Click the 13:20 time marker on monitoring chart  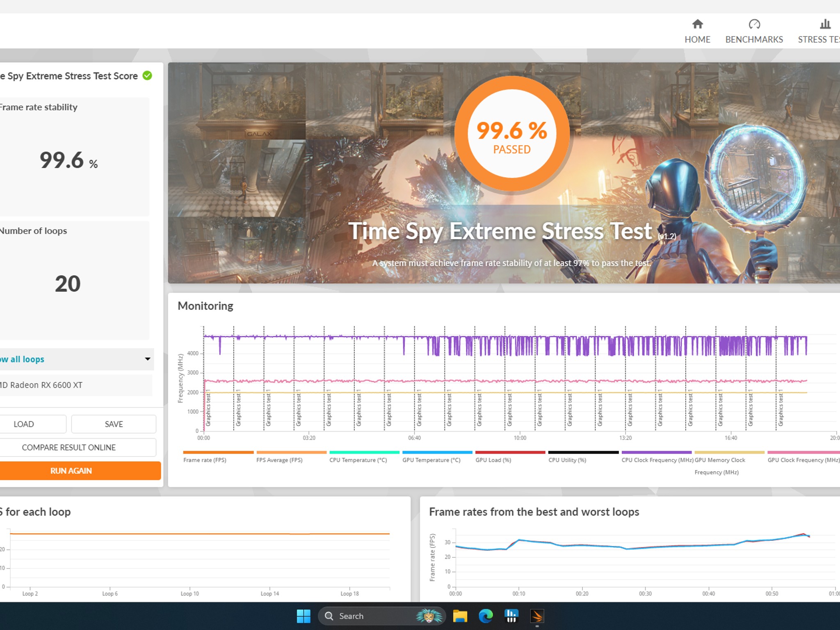point(625,438)
